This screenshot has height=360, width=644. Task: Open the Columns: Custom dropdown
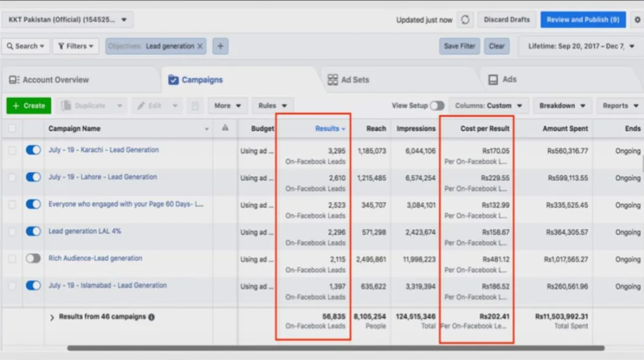(x=488, y=106)
